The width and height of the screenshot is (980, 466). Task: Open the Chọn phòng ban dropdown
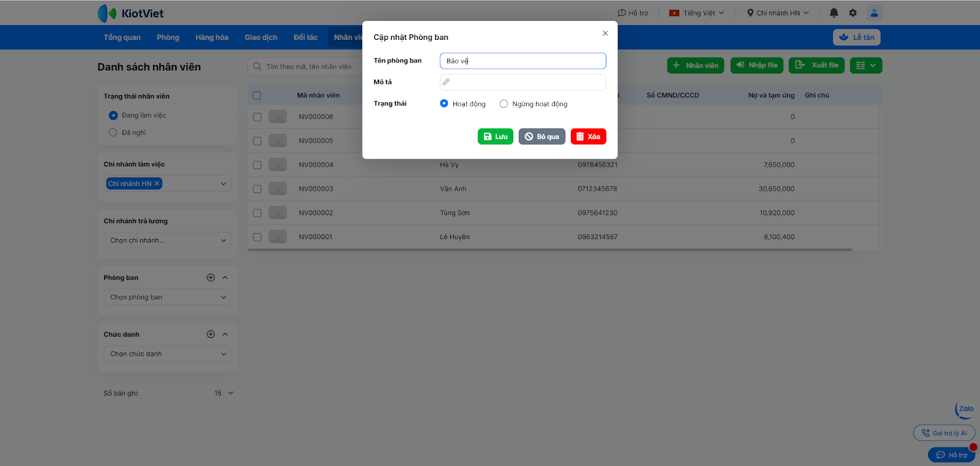coord(167,297)
